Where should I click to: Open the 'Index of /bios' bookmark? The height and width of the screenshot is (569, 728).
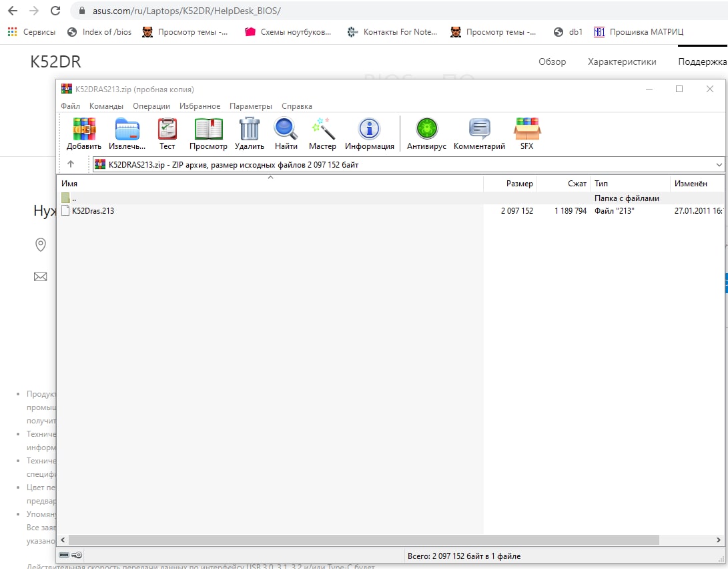pyautogui.click(x=99, y=32)
